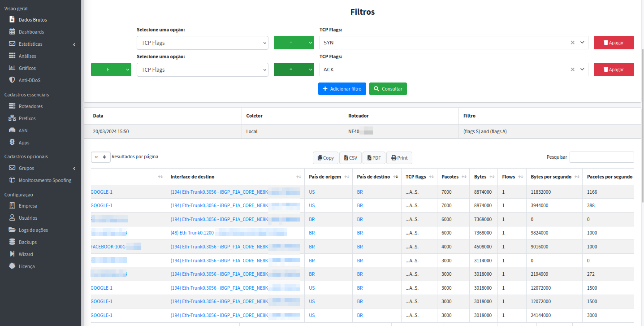Export table with CSV button
The height and width of the screenshot is (326, 644).
tap(350, 158)
